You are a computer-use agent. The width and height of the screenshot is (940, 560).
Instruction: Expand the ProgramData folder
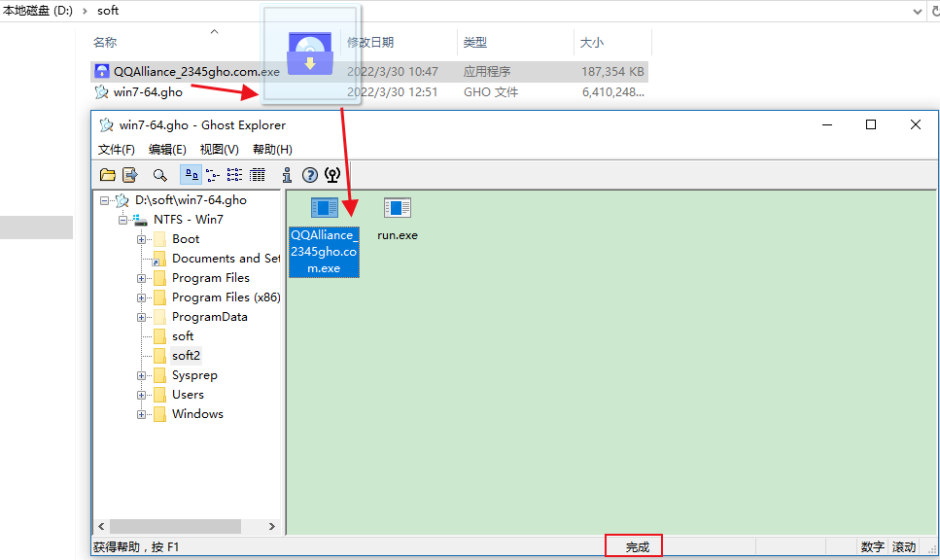tap(142, 317)
